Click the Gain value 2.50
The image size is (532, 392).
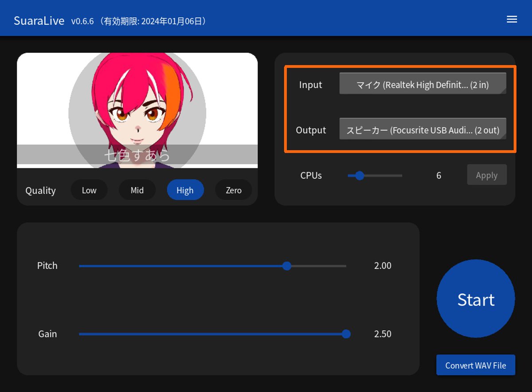pos(383,334)
